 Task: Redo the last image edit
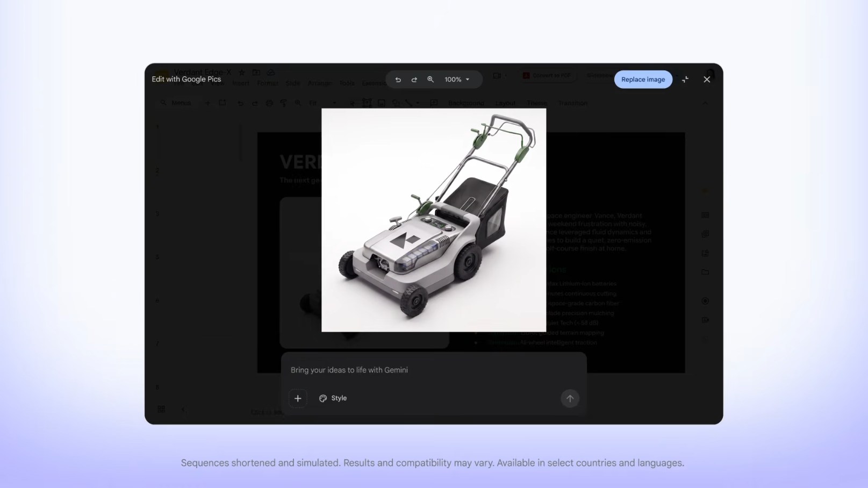(414, 80)
